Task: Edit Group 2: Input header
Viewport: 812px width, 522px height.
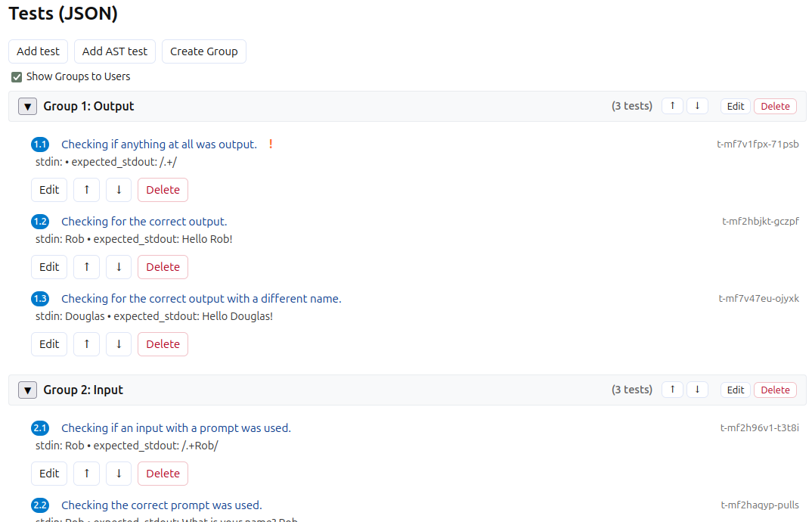Action: point(736,390)
